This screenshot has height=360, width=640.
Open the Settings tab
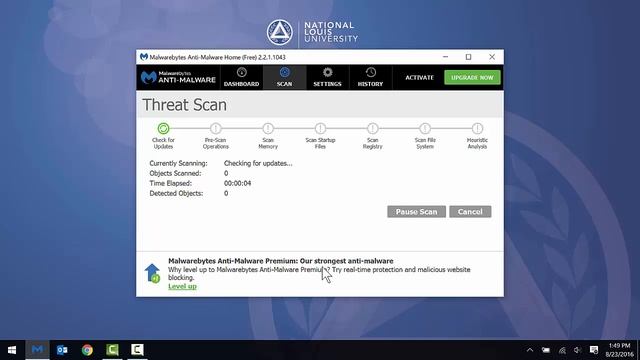327,78
